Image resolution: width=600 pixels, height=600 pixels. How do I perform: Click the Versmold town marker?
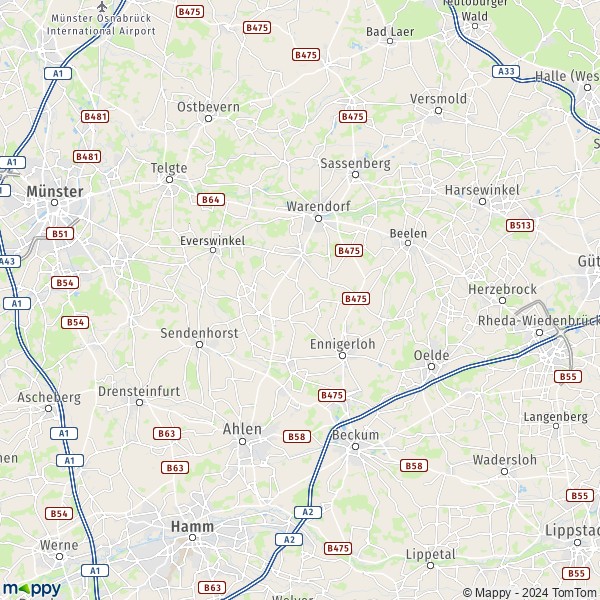pyautogui.click(x=439, y=111)
